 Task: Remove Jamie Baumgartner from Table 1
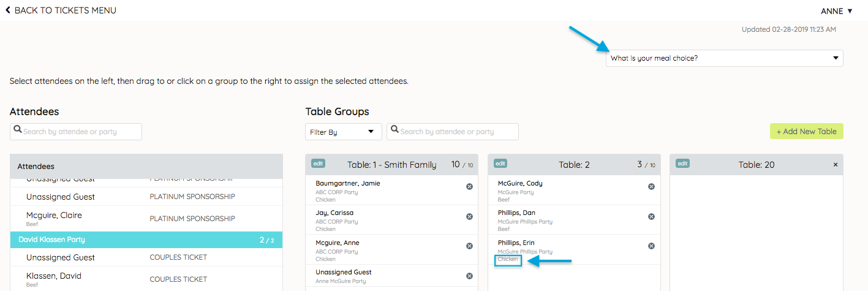tap(469, 187)
